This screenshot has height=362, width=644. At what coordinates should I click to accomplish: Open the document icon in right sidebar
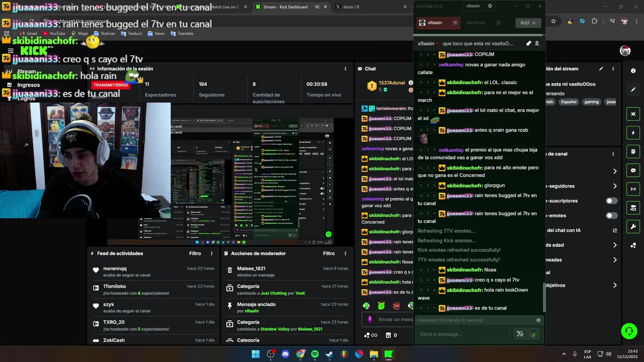(x=633, y=151)
